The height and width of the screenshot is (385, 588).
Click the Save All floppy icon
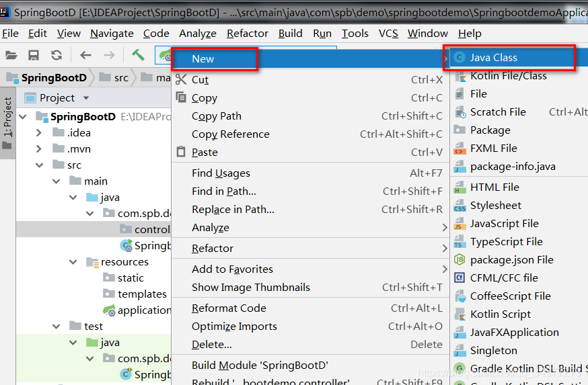34,55
